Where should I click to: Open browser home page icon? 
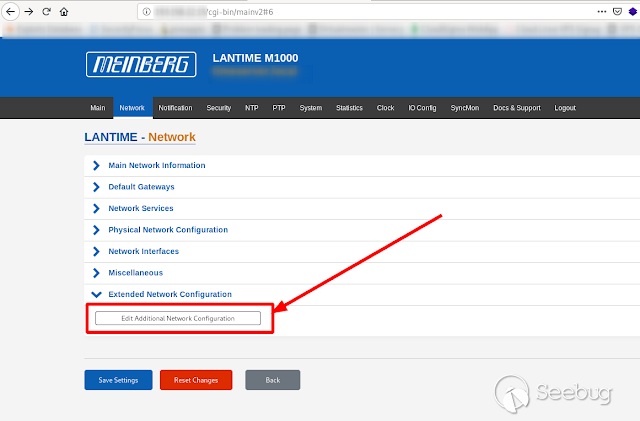[x=64, y=12]
